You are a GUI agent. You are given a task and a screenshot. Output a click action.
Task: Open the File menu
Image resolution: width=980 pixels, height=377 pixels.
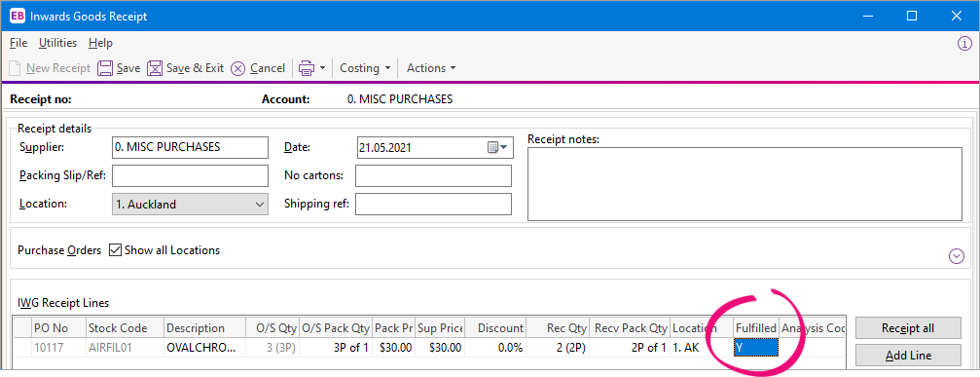pos(18,43)
